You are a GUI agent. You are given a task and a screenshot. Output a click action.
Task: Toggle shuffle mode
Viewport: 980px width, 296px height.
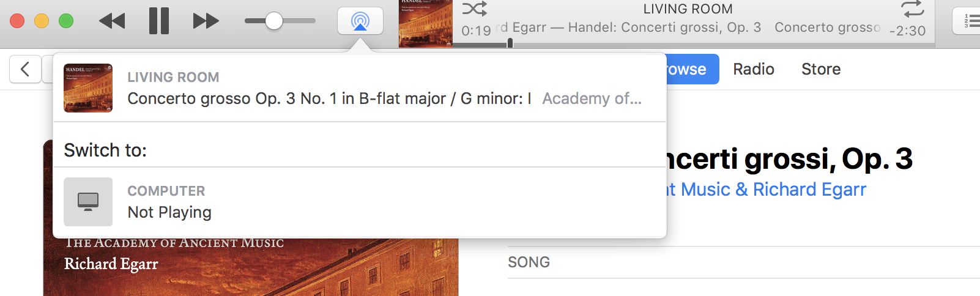475,9
